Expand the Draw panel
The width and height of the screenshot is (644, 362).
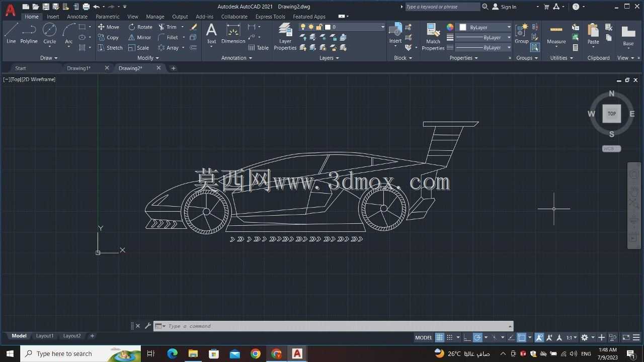point(49,58)
